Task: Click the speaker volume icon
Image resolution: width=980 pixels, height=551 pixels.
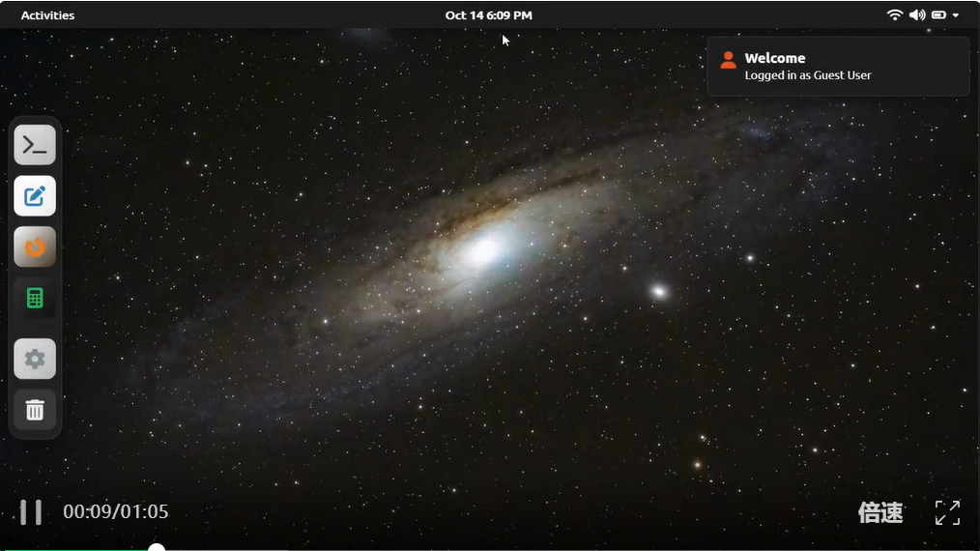Action: click(x=916, y=14)
